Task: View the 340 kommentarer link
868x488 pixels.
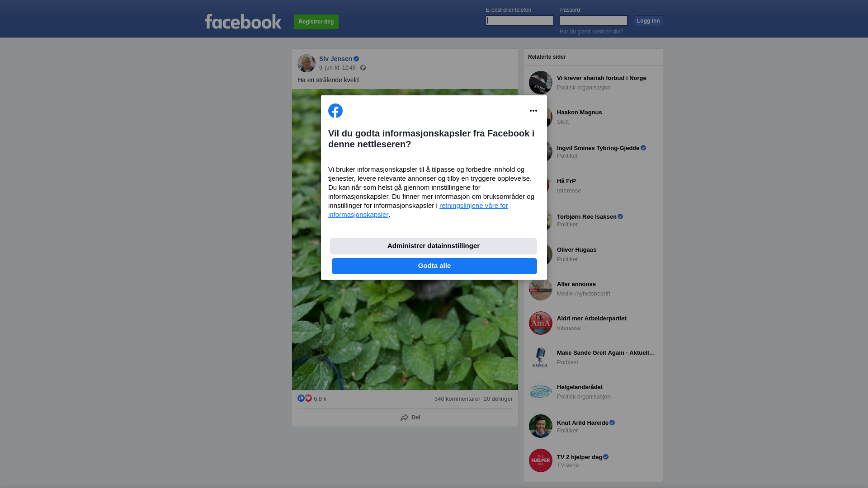Action: click(457, 399)
